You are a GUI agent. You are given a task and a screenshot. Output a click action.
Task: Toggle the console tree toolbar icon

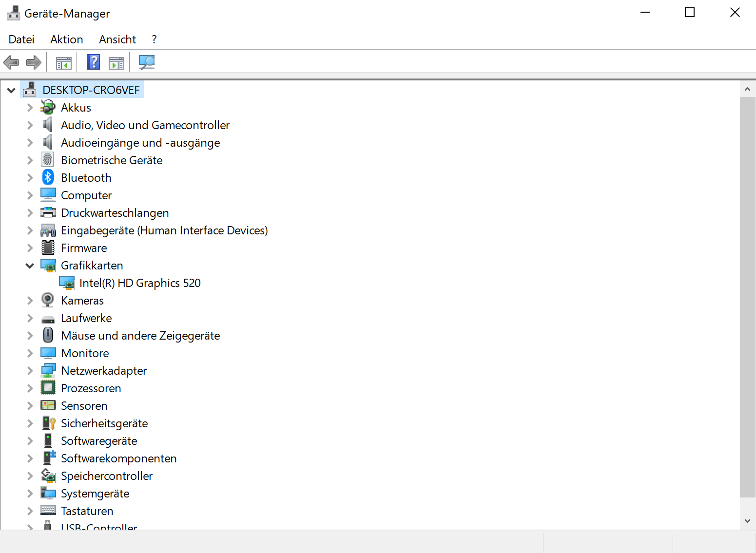click(64, 63)
